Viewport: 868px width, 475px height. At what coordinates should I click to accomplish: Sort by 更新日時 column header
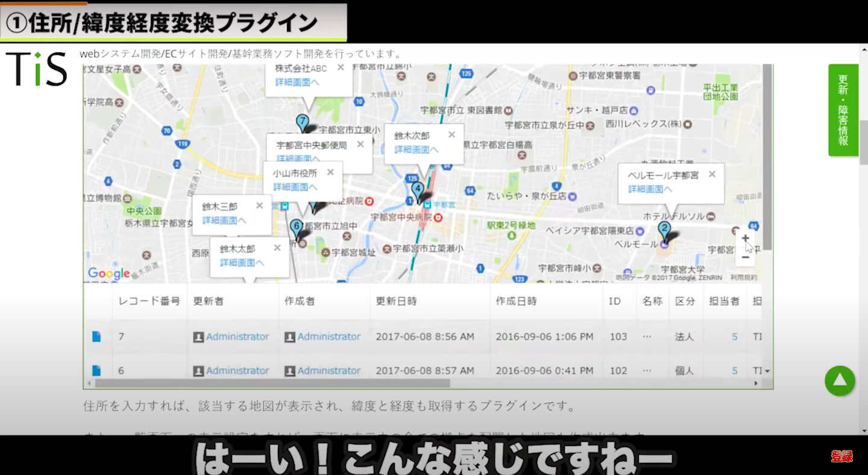click(396, 301)
